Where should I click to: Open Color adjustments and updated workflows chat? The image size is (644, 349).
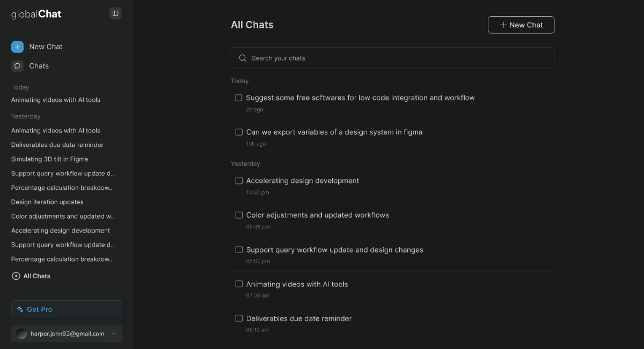(x=317, y=215)
